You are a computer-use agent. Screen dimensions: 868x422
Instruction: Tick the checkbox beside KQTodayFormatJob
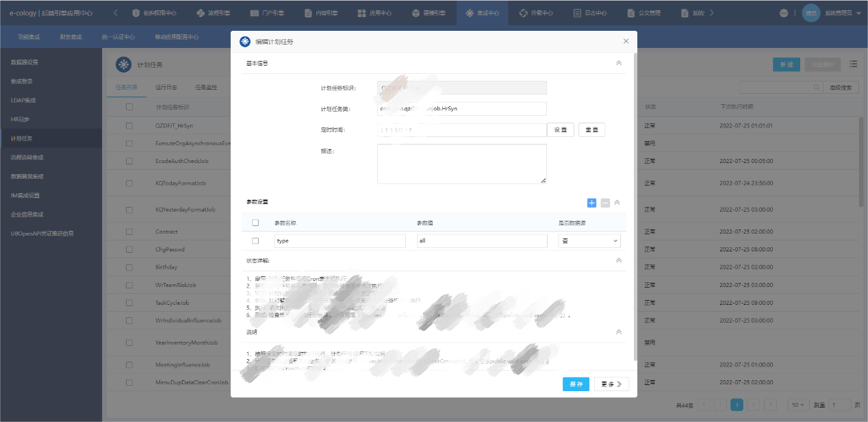click(129, 184)
